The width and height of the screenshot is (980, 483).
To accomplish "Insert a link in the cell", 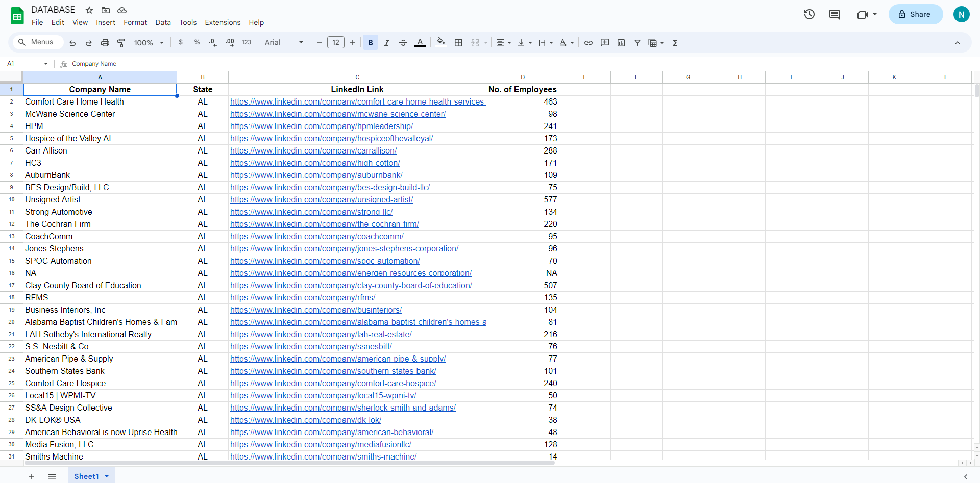I will pos(589,43).
